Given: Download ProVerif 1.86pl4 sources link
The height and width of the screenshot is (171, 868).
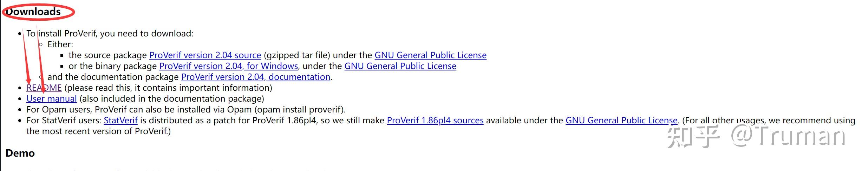Looking at the screenshot, I should [435, 120].
